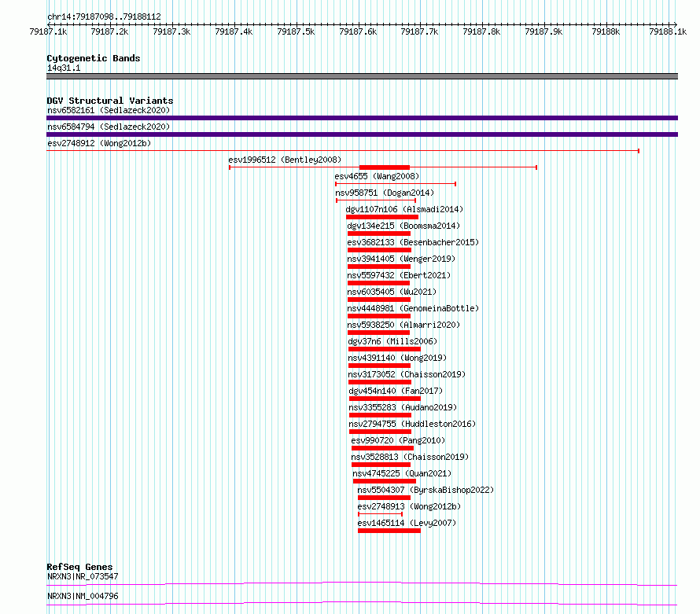The height and width of the screenshot is (614, 700).
Task: Click esv1465114 (Levy2007) label
Action: coord(407,523)
